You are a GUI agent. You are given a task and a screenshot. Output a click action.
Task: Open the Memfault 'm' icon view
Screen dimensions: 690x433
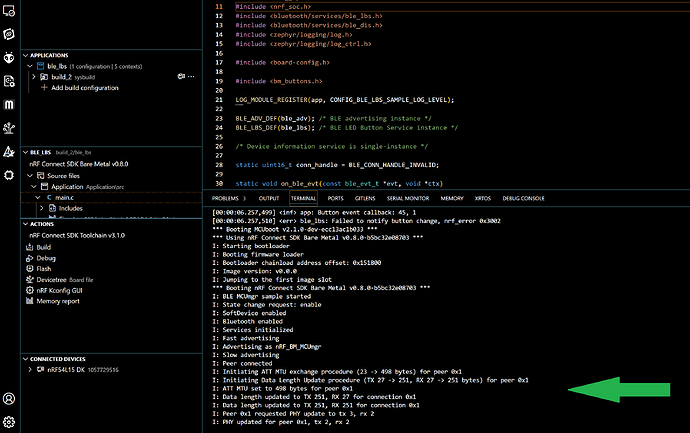point(9,104)
